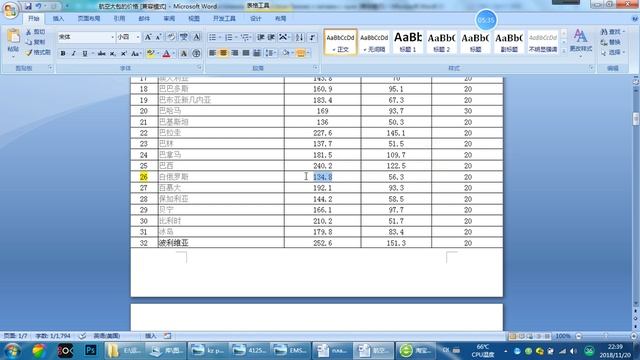
Task: Open the Insert ribbon tab
Action: tap(58, 19)
